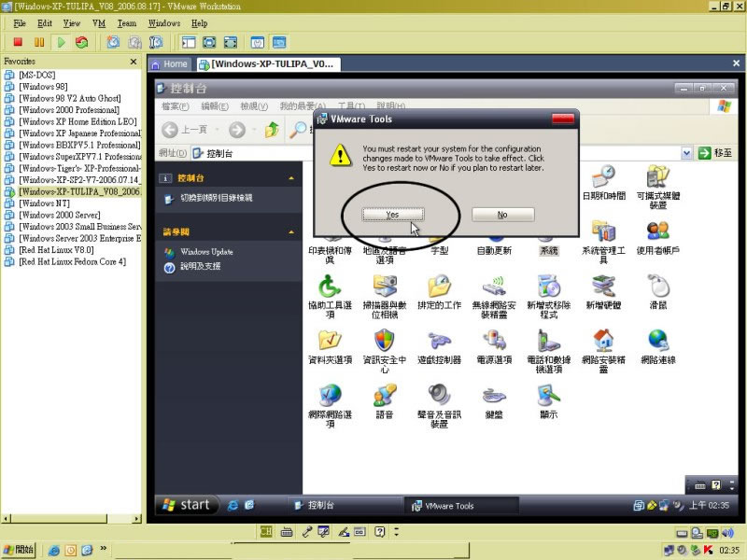Click the VMware Tools taskbar button in guest
The width and height of the screenshot is (747, 560).
pyautogui.click(x=460, y=506)
